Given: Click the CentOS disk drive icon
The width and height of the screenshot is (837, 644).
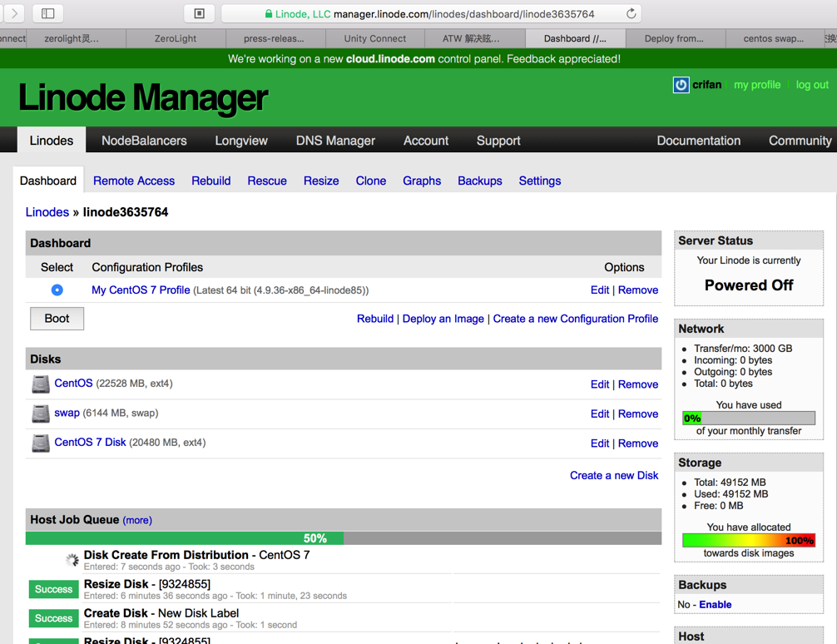Looking at the screenshot, I should point(41,384).
